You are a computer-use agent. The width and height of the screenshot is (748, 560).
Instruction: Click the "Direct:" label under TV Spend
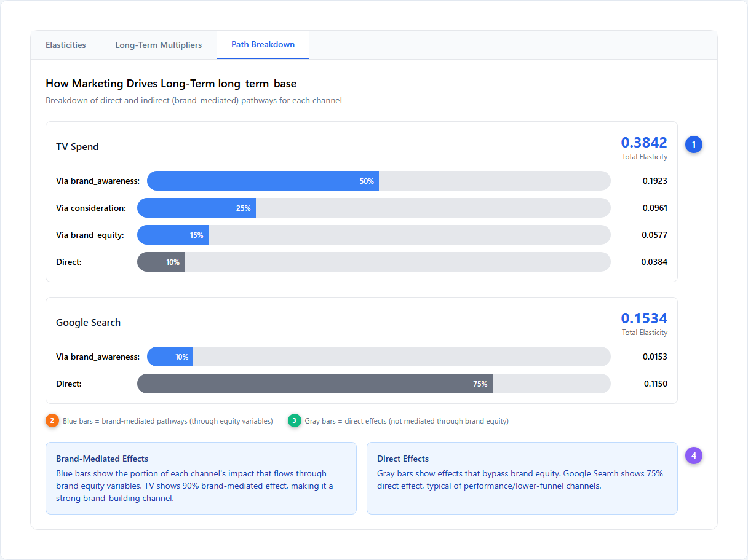(x=69, y=262)
